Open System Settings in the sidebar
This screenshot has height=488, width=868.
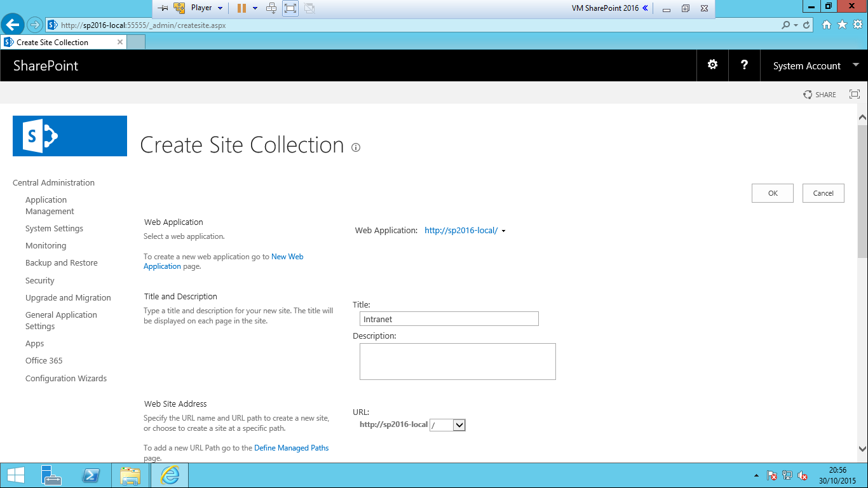[x=54, y=228]
